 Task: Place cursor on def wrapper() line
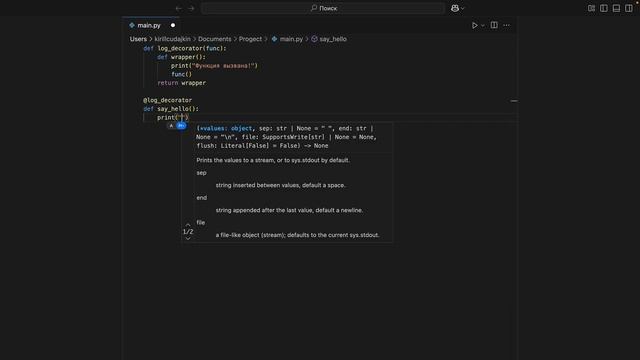pos(182,57)
